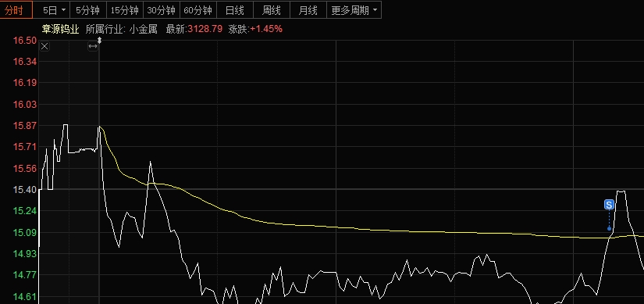The image size is (644, 304).
Task: Show the 周线 weekly chart
Action: [272, 10]
